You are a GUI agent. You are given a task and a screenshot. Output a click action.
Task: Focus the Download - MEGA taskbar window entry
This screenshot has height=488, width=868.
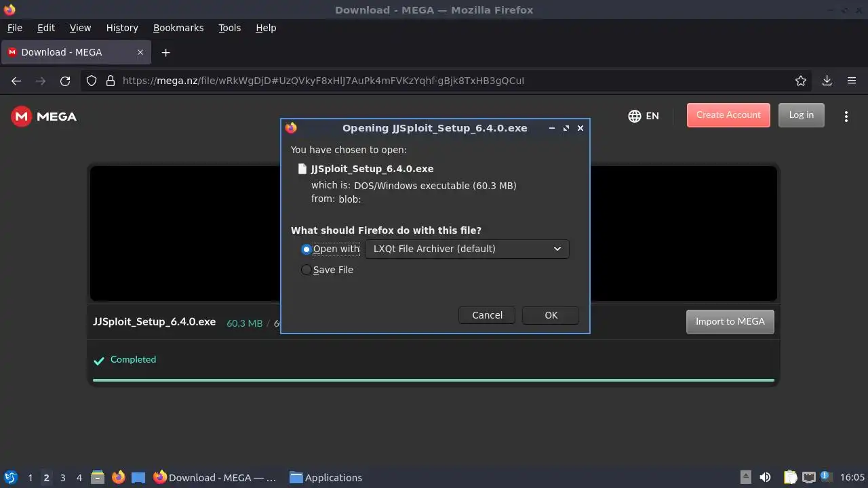(x=216, y=477)
